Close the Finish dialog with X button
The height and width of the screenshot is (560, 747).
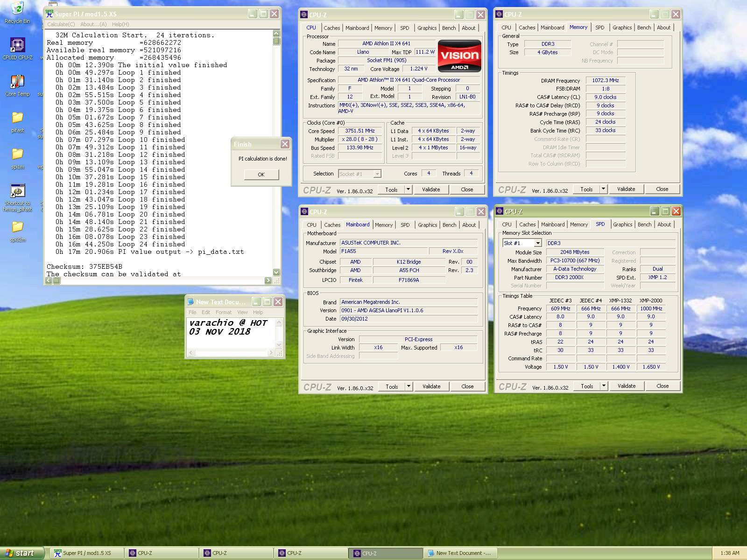(285, 144)
